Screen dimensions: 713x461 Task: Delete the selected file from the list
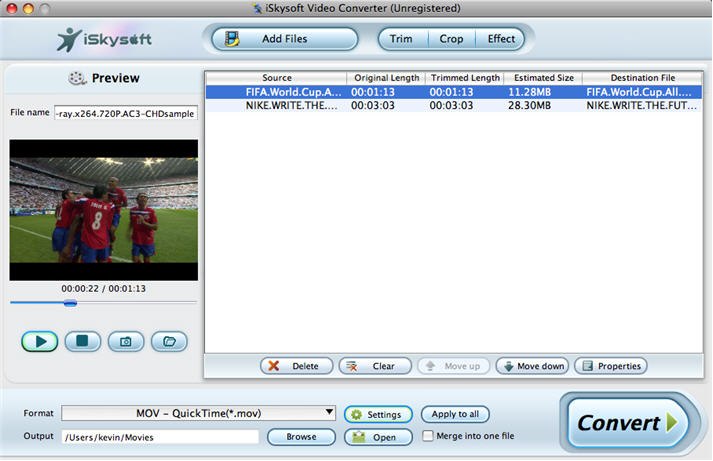coord(297,366)
